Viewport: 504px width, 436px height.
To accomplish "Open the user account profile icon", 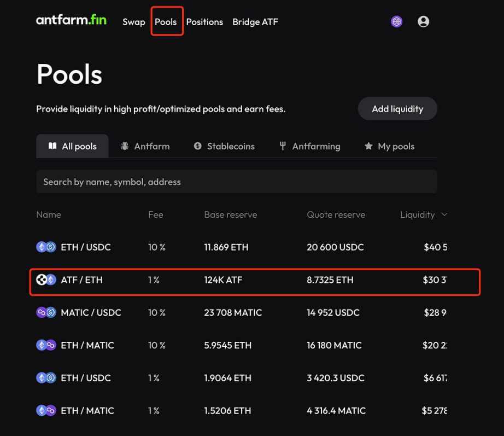I will point(423,22).
